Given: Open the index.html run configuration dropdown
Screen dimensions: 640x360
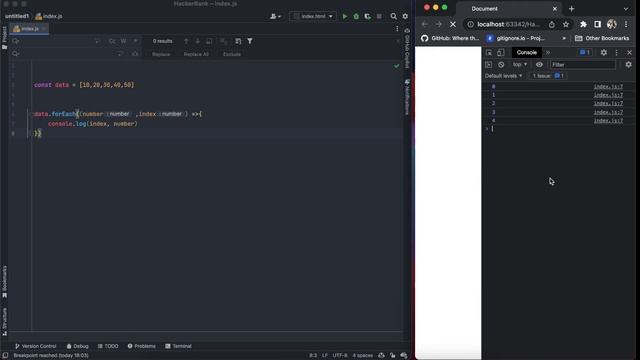Looking at the screenshot, I should 313,16.
